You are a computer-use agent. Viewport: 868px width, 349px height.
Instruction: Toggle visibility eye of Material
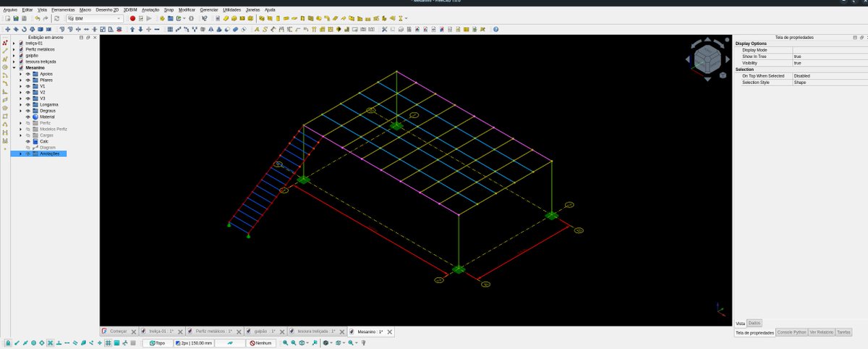click(x=28, y=117)
